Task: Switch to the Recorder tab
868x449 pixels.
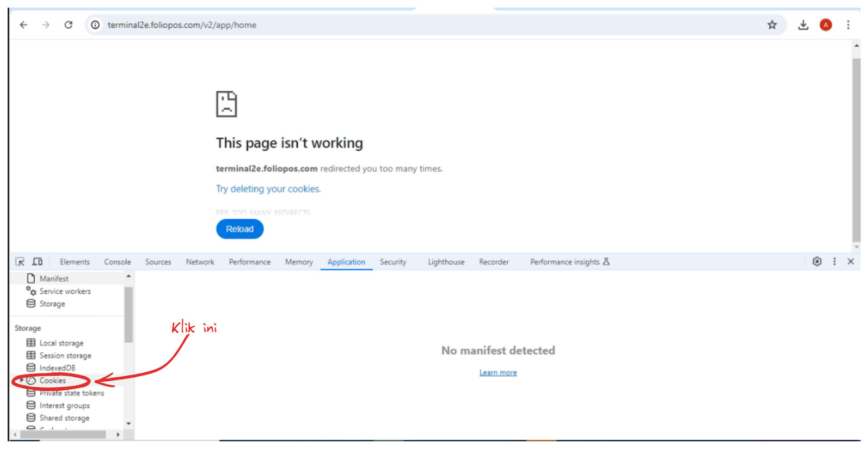Action: 494,262
